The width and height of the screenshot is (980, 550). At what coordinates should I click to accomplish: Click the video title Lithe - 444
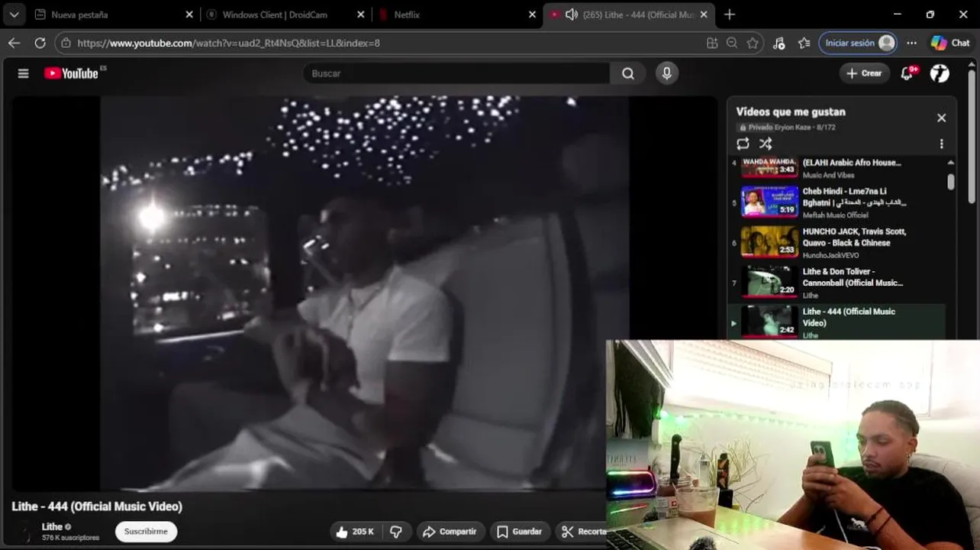(x=97, y=506)
